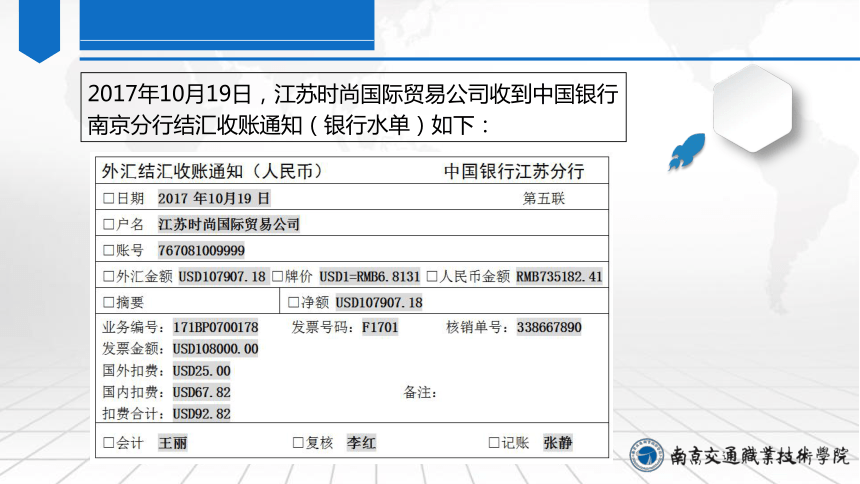Select foreign amount USD107907.18 beside 外汇金额
Viewport: 860px width, 484px height.
[x=222, y=277]
